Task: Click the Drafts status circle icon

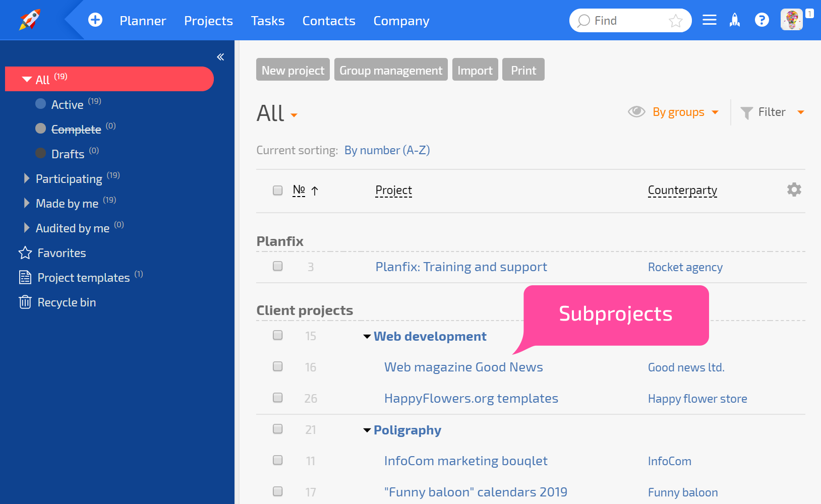Action: tap(40, 153)
